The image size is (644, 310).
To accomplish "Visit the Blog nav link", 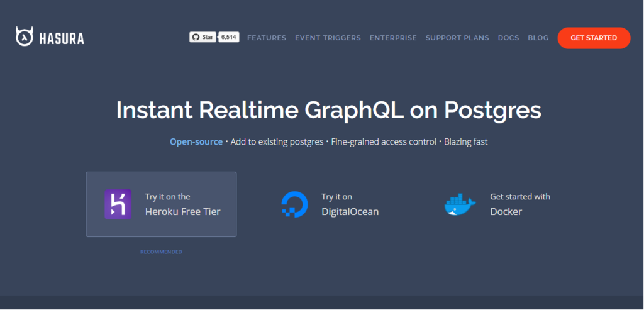I will coord(538,38).
